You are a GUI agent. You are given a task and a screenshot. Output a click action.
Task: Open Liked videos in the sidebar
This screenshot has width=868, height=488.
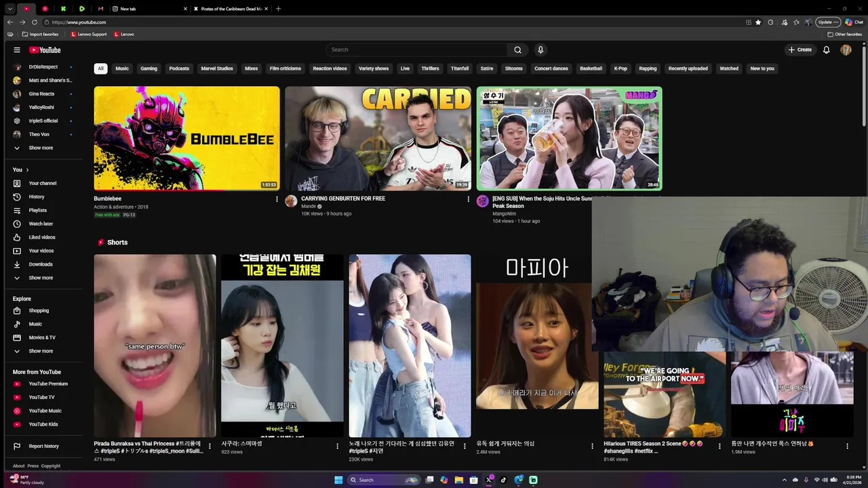click(x=42, y=237)
